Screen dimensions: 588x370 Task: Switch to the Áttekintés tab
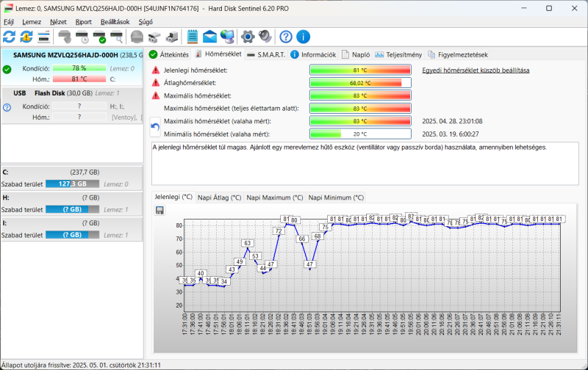tap(169, 54)
